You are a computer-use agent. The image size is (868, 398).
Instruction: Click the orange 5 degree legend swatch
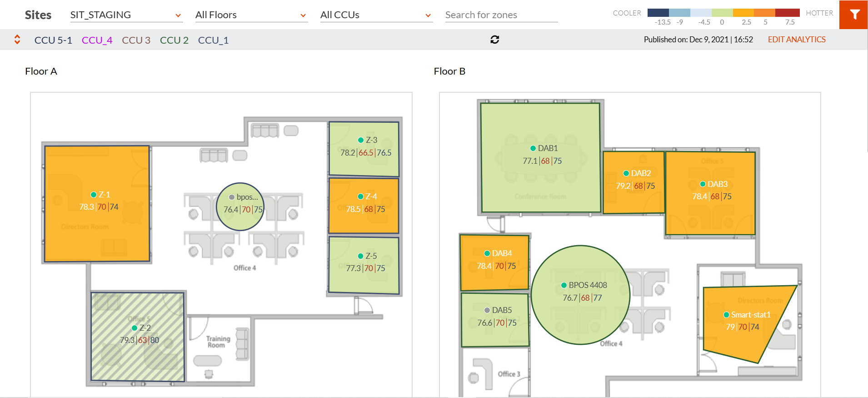765,13
